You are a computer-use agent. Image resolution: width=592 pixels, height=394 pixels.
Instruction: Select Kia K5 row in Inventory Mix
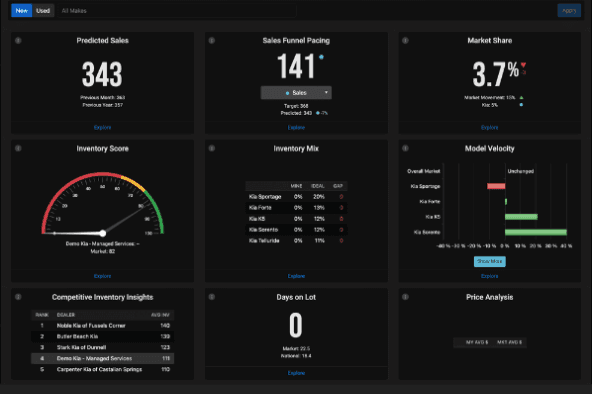[x=296, y=219]
